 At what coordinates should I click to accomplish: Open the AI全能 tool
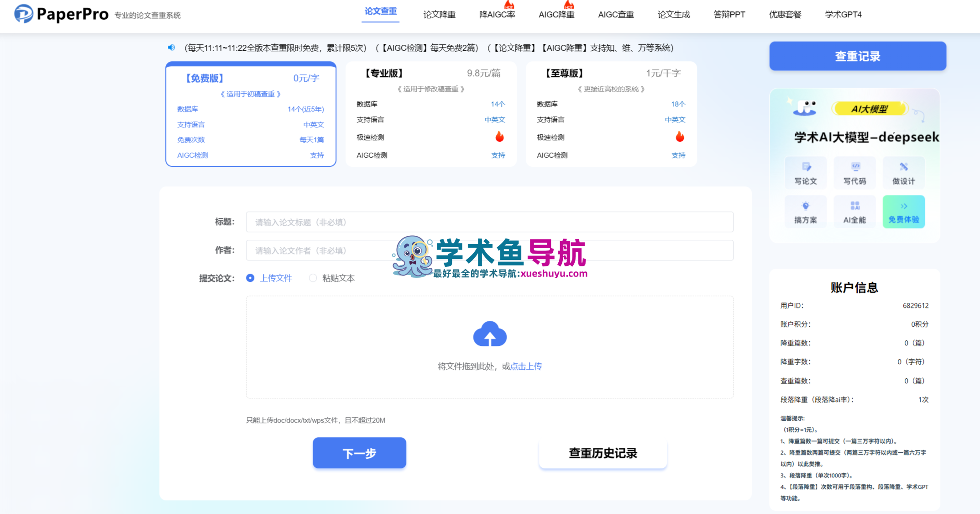(854, 212)
